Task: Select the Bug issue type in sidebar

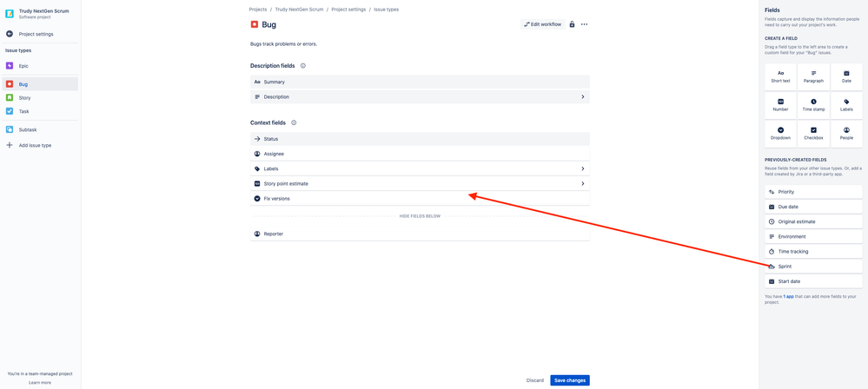Action: (39, 84)
